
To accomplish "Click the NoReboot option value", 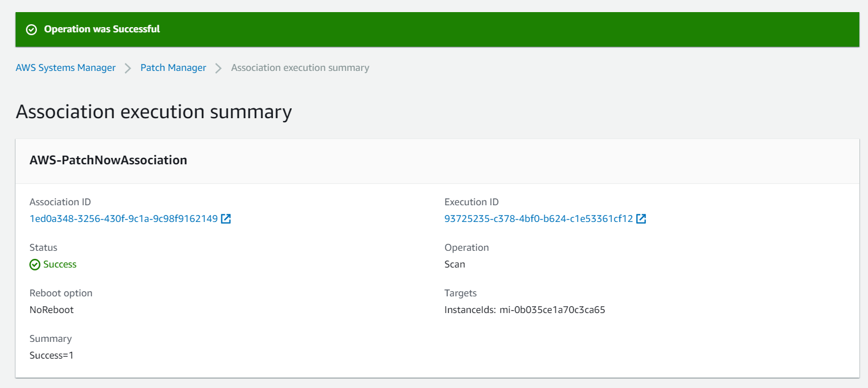I will coord(51,310).
